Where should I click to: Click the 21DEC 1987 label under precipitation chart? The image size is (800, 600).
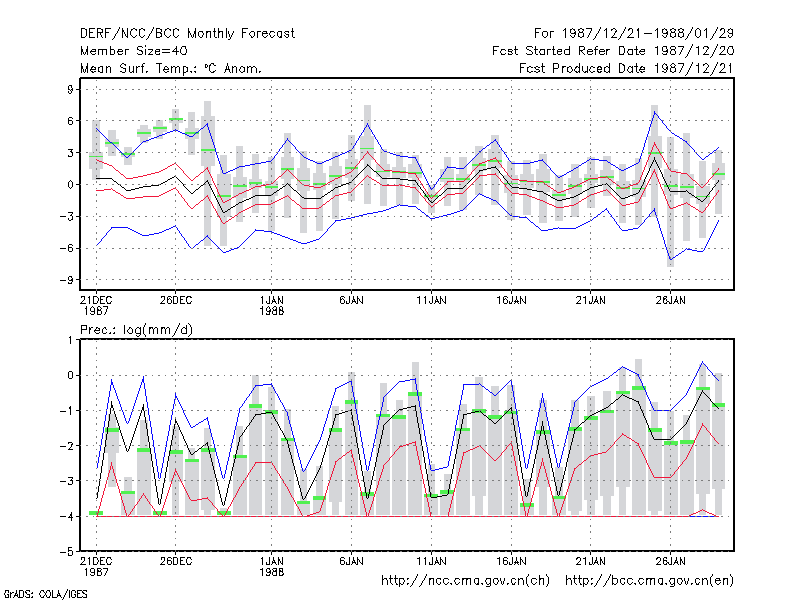tap(96, 566)
